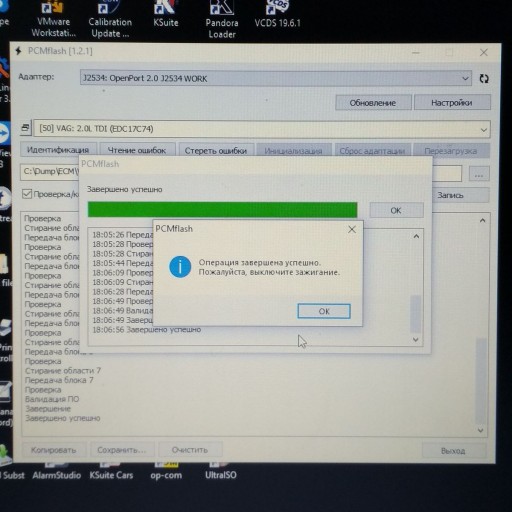Click scroll up arrow in progress log
The height and width of the screenshot is (512, 512).
[x=416, y=236]
